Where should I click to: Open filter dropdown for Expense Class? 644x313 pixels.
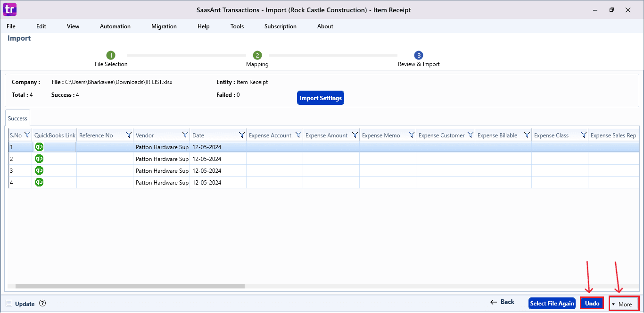click(583, 135)
